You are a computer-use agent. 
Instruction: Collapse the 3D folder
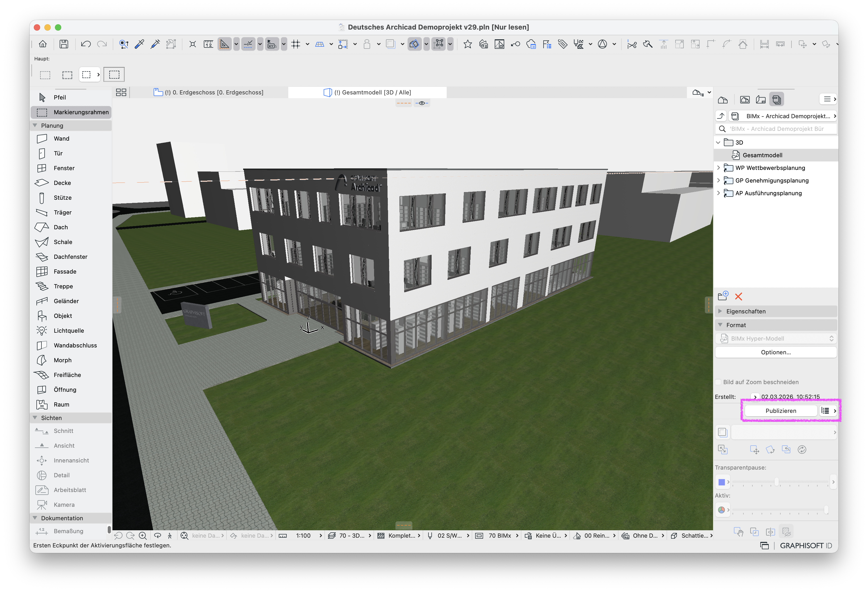[x=718, y=142]
